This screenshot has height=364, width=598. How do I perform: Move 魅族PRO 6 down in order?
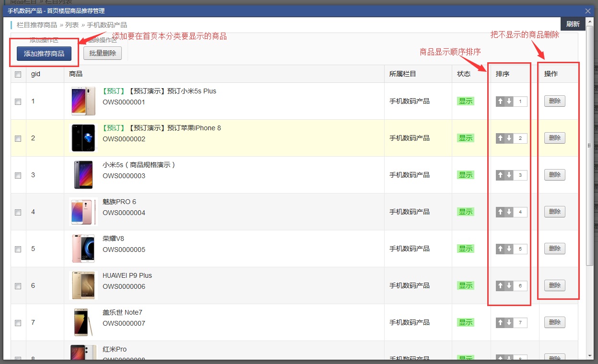[x=509, y=212]
